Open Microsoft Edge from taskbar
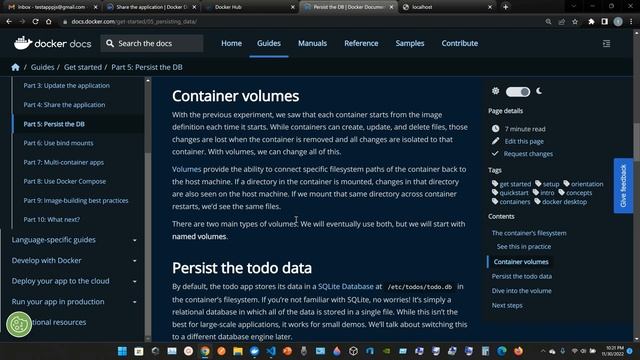This screenshot has width=640, height=360. coord(502,351)
